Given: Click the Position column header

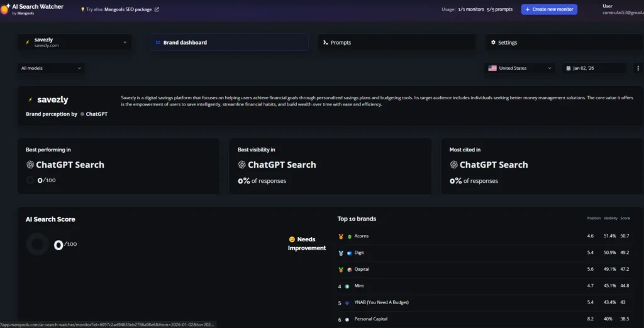Looking at the screenshot, I should pyautogui.click(x=594, y=218).
